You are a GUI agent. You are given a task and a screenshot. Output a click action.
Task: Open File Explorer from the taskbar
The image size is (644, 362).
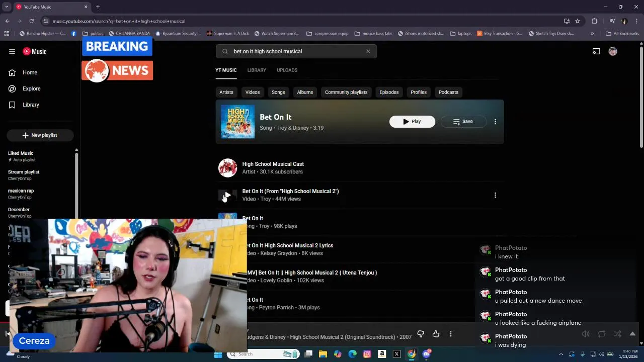click(x=323, y=354)
